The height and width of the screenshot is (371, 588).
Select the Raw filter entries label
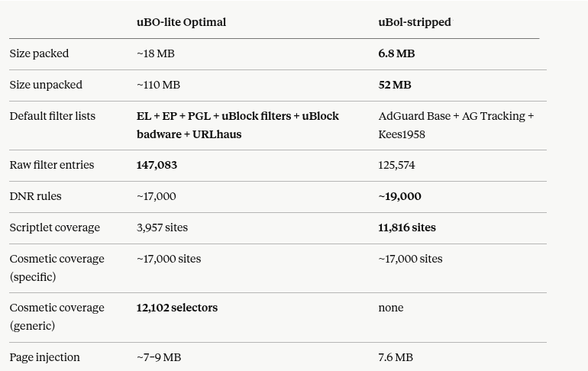click(x=52, y=165)
